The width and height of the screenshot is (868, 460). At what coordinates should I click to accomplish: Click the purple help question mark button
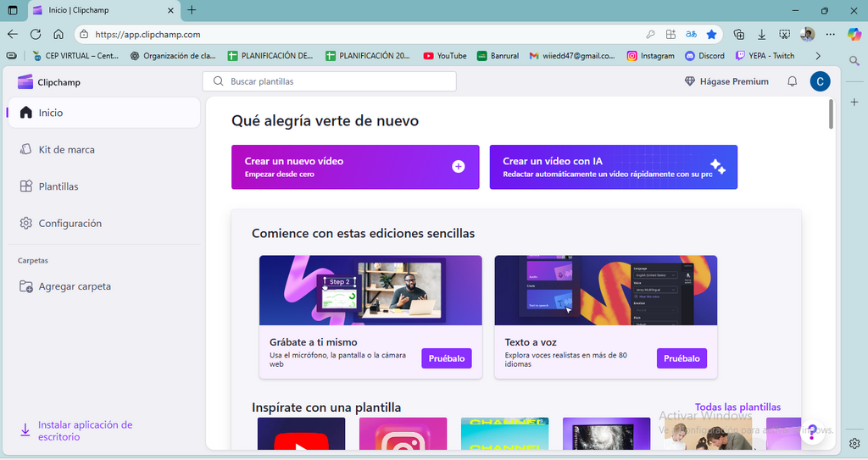coord(811,432)
